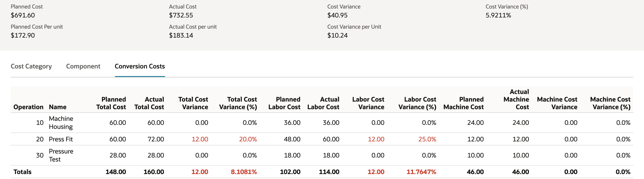Click totals actual labor cost 114.00
This screenshot has height=179, width=644.
[329, 172]
